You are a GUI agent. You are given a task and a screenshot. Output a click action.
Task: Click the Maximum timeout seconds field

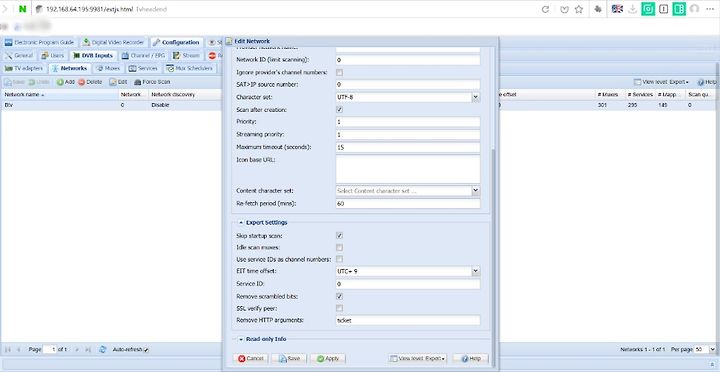(x=408, y=147)
